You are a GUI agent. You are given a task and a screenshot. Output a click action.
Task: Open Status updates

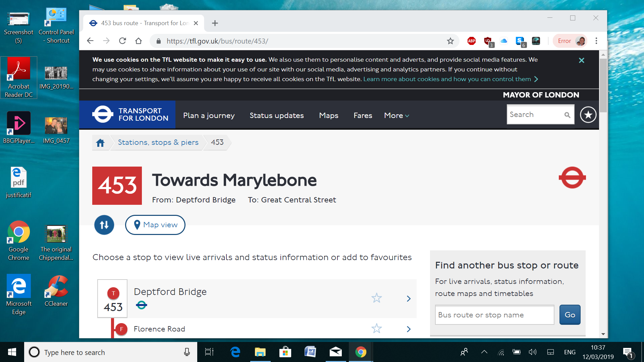(x=277, y=115)
